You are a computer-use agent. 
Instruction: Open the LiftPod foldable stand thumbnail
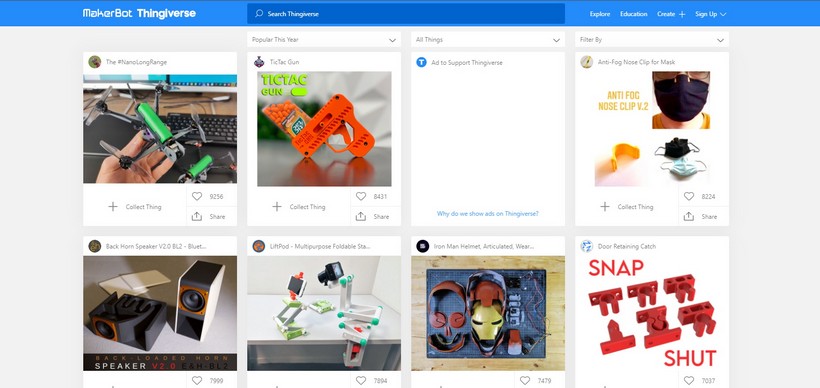pos(324,313)
